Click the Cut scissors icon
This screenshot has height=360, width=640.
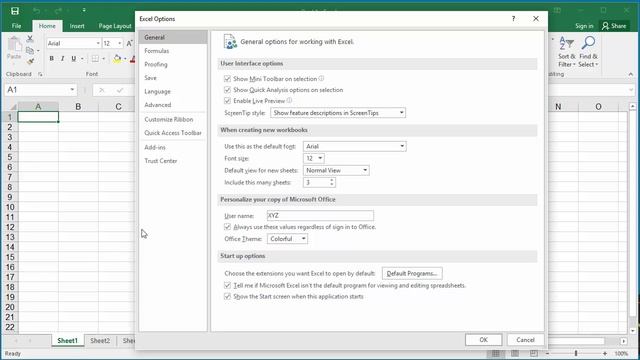(x=30, y=39)
